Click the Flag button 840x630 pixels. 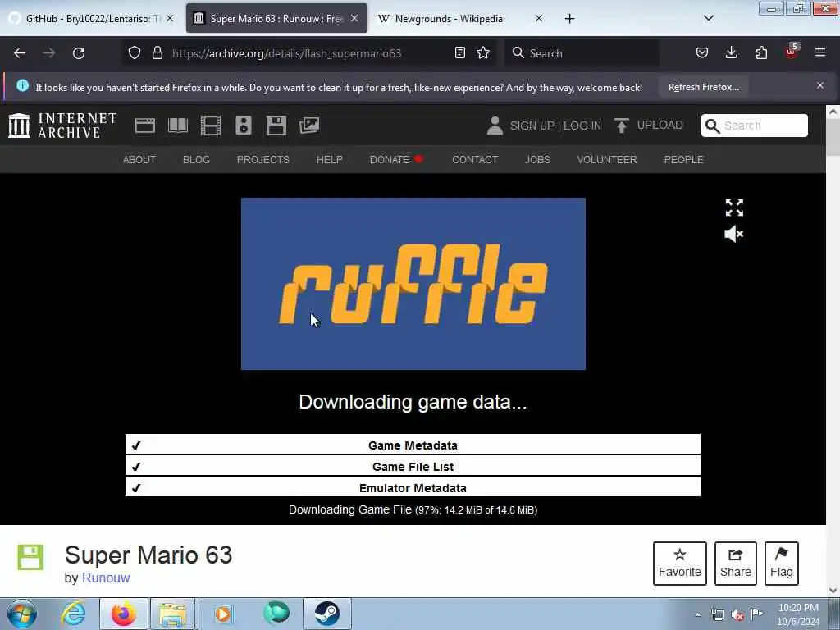pyautogui.click(x=782, y=563)
